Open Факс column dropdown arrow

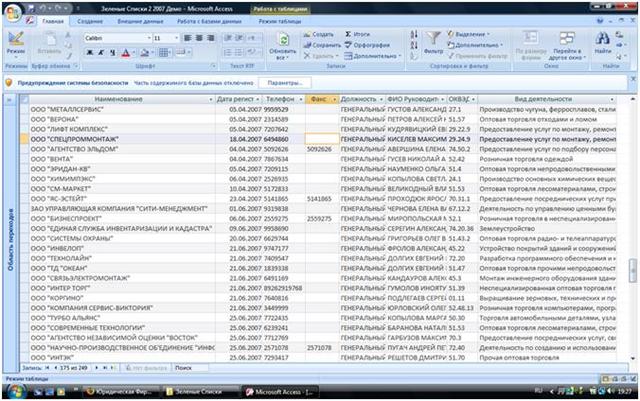click(x=334, y=100)
